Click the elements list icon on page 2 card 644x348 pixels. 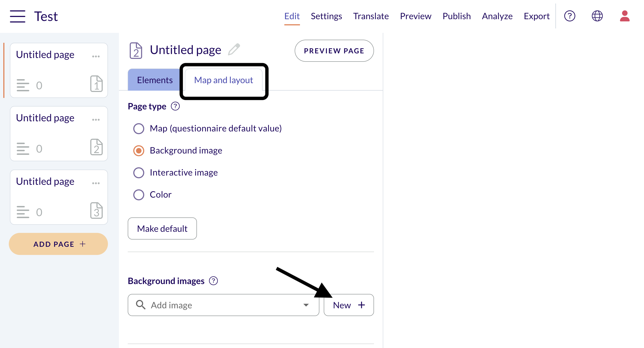(x=23, y=148)
